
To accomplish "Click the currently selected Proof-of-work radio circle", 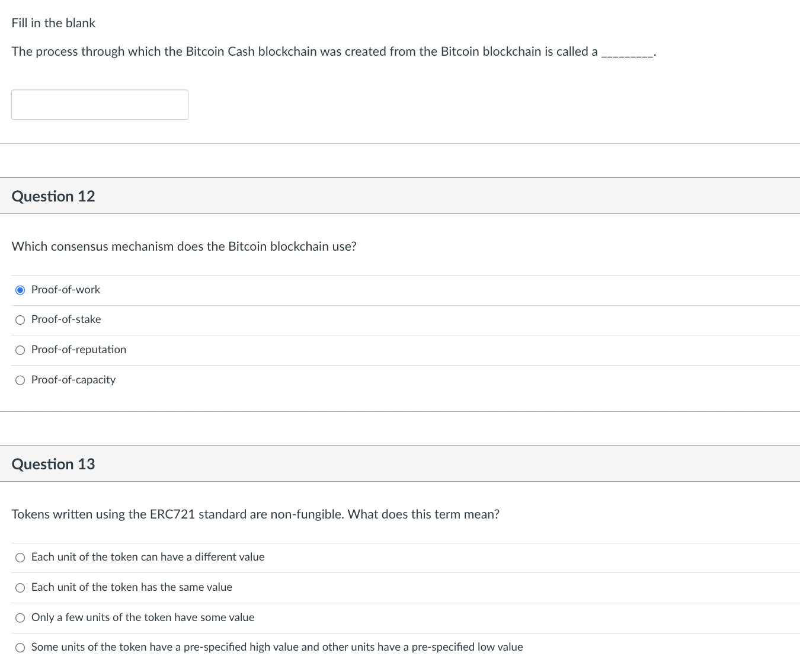I will (x=20, y=290).
